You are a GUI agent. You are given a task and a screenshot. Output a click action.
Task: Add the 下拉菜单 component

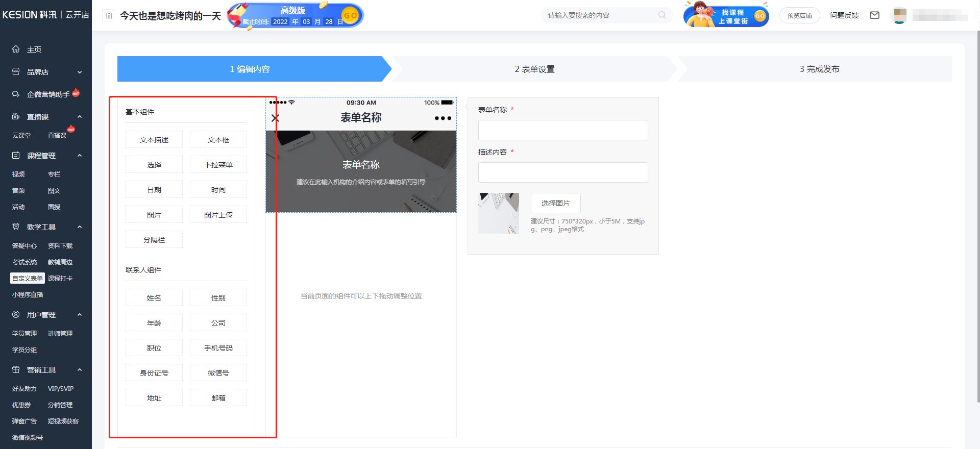[x=218, y=165]
